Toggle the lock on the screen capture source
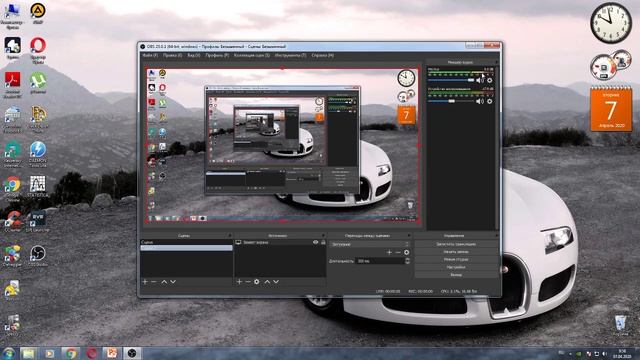This screenshot has height=360, width=640. [x=323, y=242]
